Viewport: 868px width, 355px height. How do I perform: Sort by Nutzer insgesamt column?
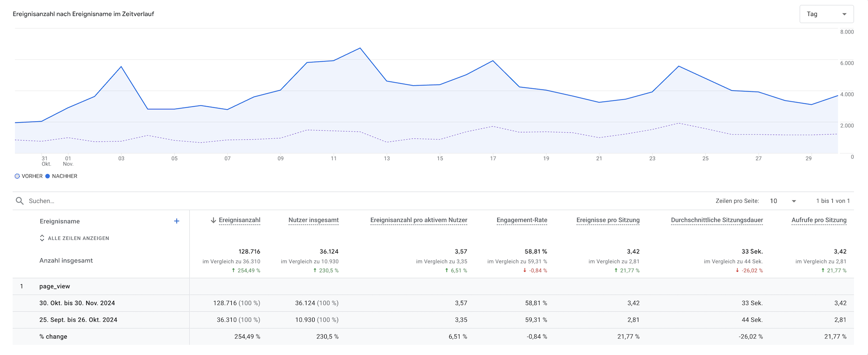(313, 220)
